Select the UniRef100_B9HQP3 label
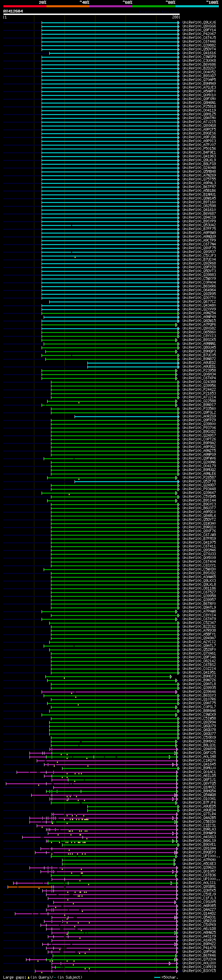This screenshot has width=222, height=980. [199, 351]
